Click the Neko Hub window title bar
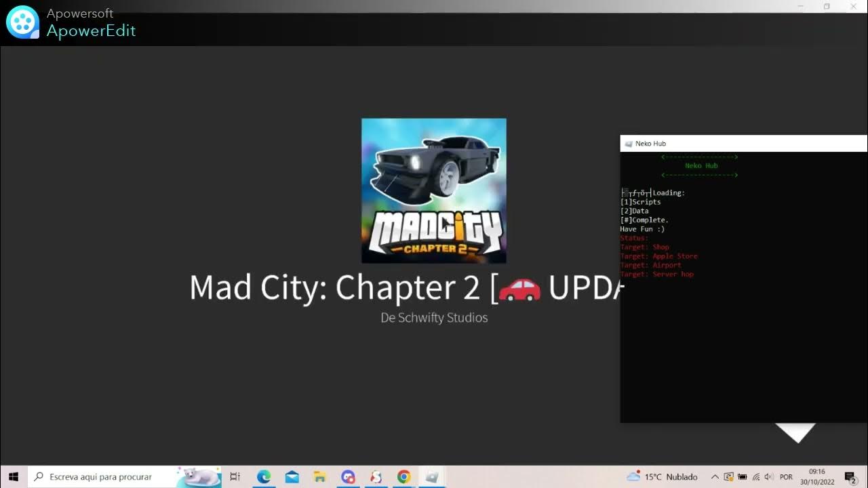This screenshot has width=868, height=488. coord(744,144)
